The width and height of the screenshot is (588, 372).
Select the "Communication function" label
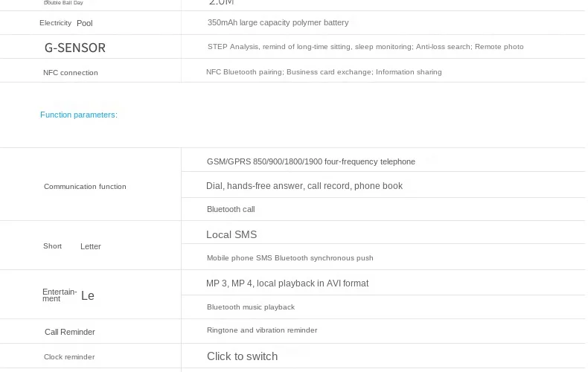point(85,187)
